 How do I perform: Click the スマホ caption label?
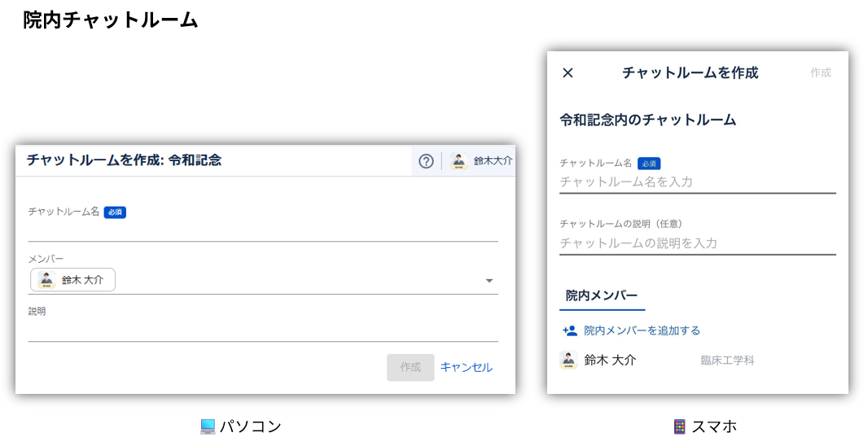[714, 426]
